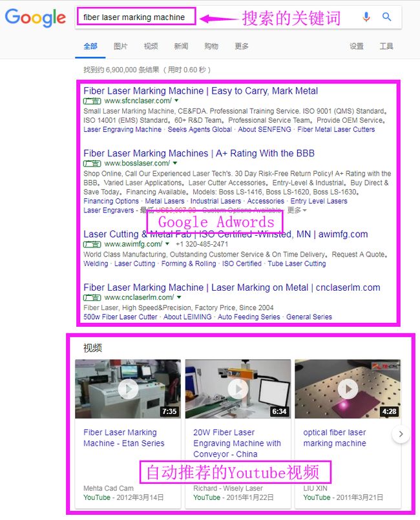Screen dimensions: 420x520
Task: Click the 广告 ad badge beside www.bosslaser.com
Action: (x=92, y=163)
